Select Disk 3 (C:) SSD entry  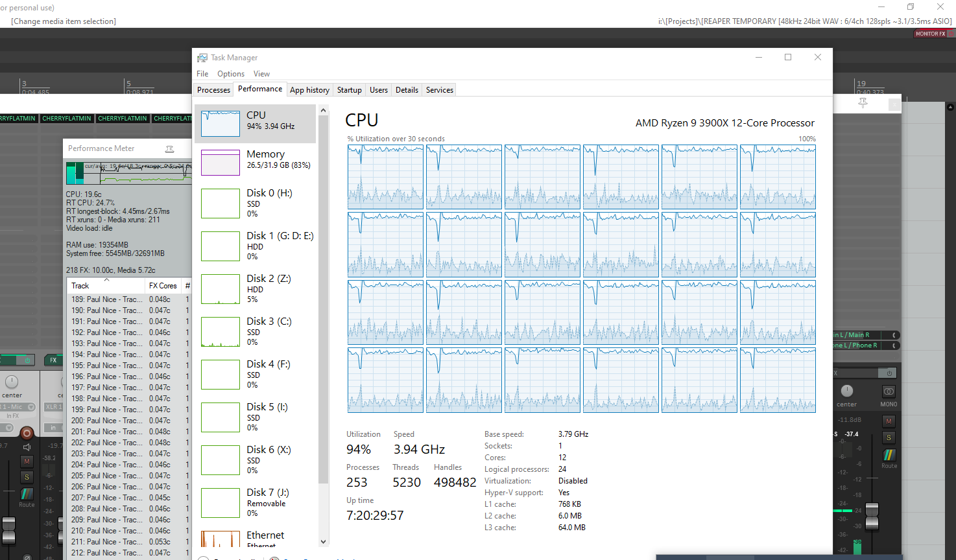coord(256,331)
